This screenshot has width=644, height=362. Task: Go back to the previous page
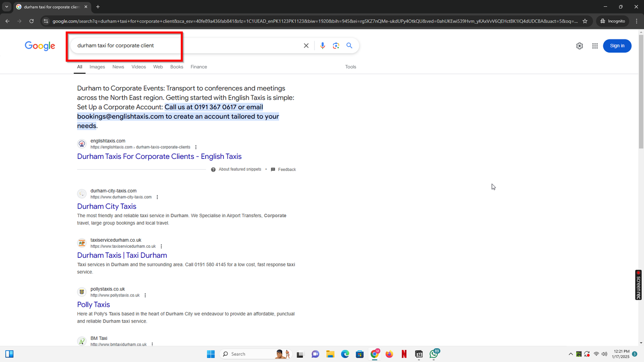click(7, 21)
